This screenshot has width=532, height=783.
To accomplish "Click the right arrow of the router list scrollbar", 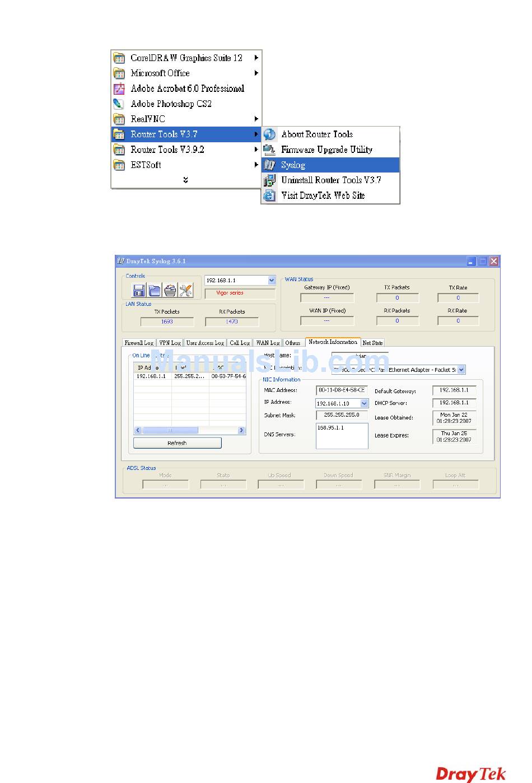I will [x=241, y=430].
